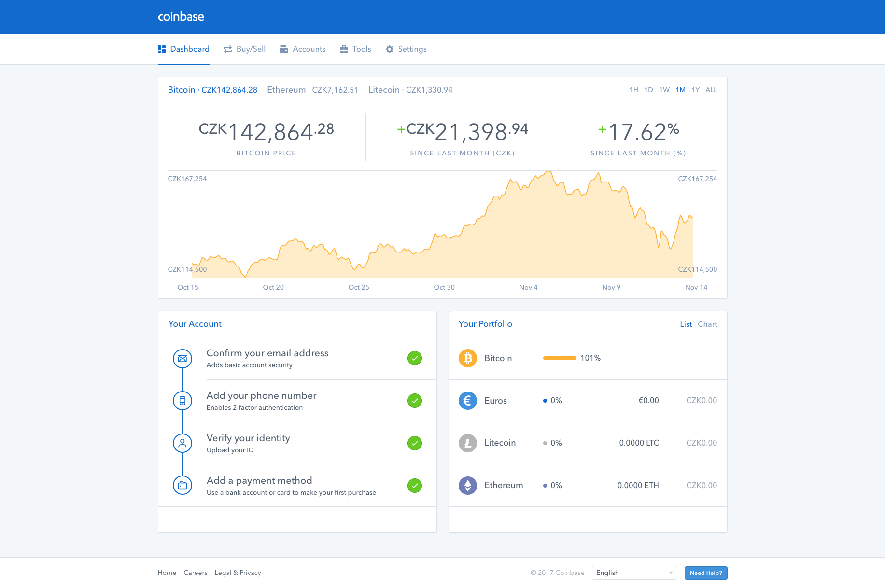Screen dimensions: 885x588
Task: Open the English language dropdown
Action: click(x=634, y=573)
